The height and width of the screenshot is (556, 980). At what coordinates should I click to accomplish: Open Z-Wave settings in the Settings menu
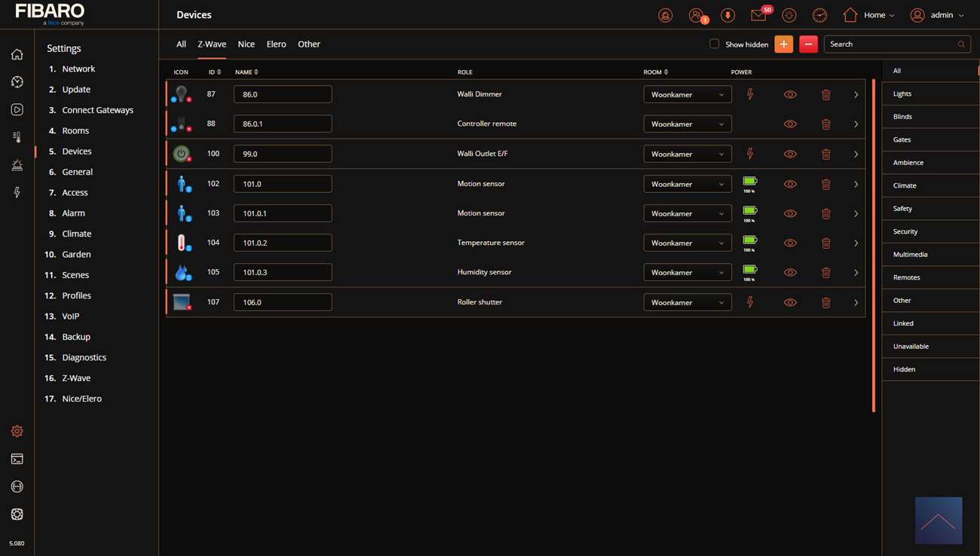[x=76, y=378]
